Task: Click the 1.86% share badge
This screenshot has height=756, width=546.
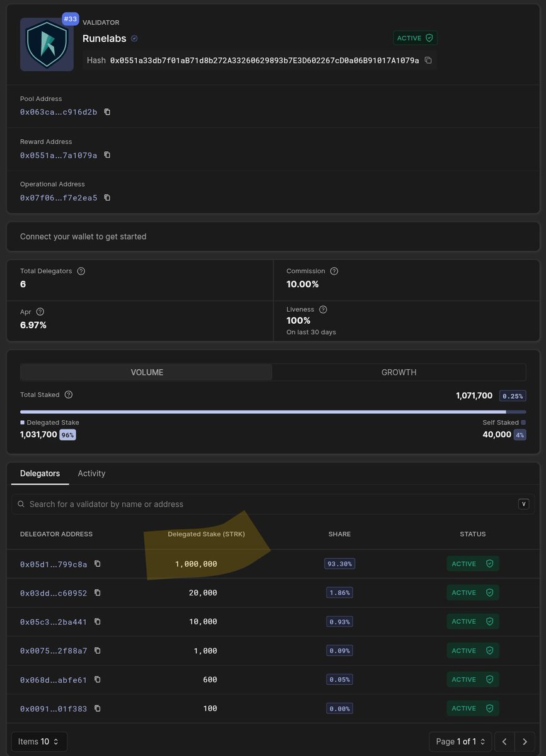Action: (340, 593)
